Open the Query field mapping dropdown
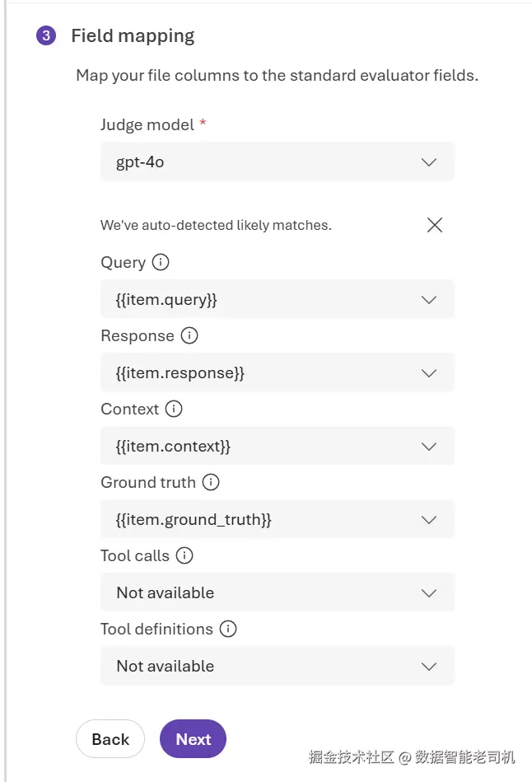Screen dimensions: 532x782 (278, 299)
